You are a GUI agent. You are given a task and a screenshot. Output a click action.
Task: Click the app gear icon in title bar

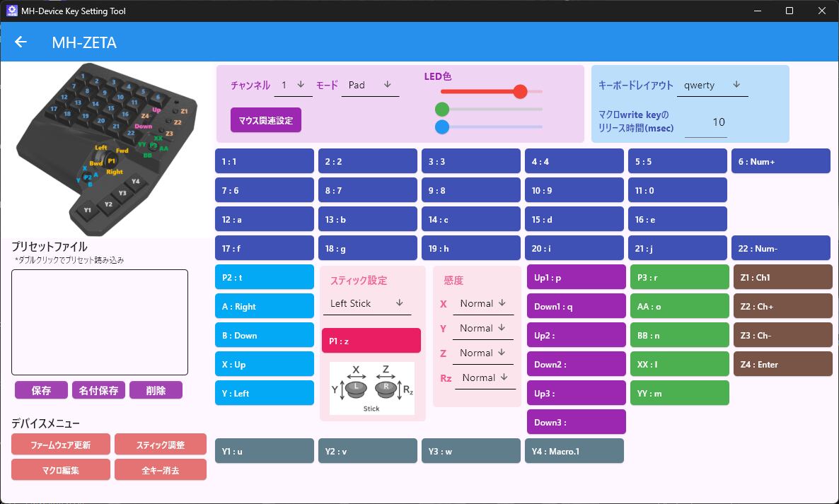(x=11, y=11)
